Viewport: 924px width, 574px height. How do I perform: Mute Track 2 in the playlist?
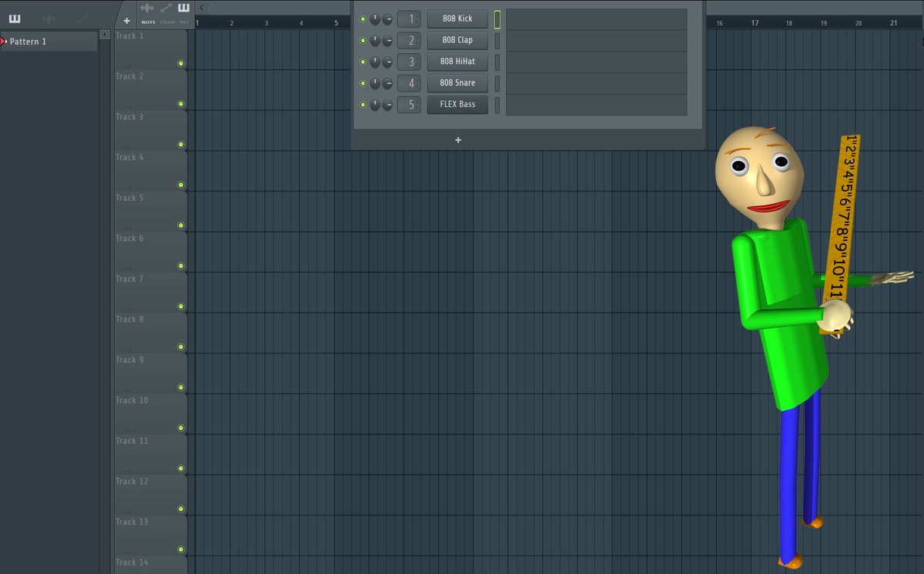tap(181, 104)
